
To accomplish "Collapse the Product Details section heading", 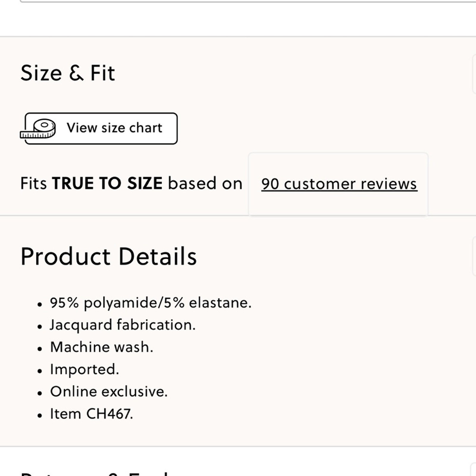I will (x=109, y=256).
